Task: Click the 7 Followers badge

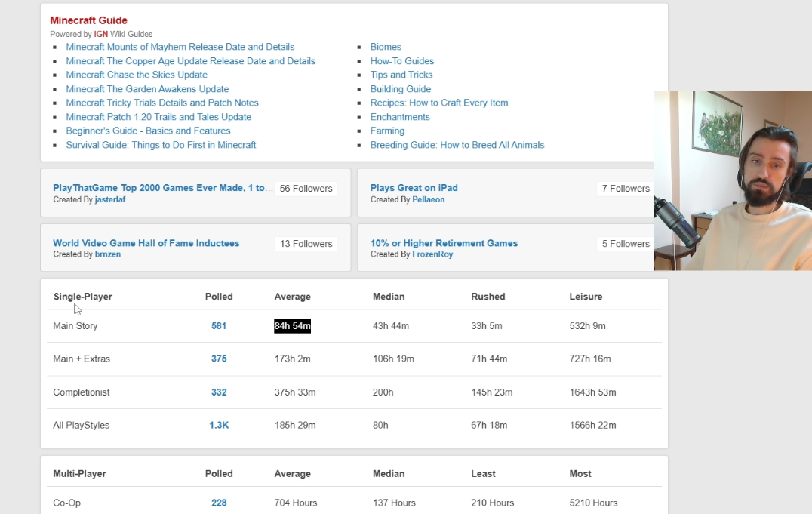Action: (626, 189)
